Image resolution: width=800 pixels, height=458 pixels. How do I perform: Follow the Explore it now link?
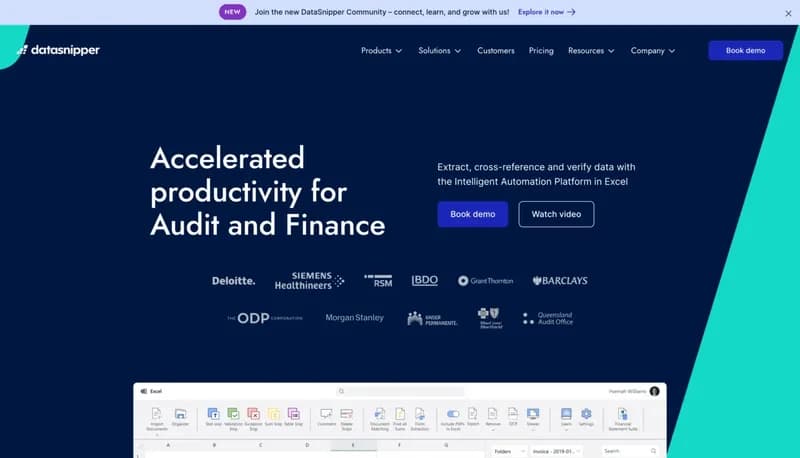(x=546, y=12)
